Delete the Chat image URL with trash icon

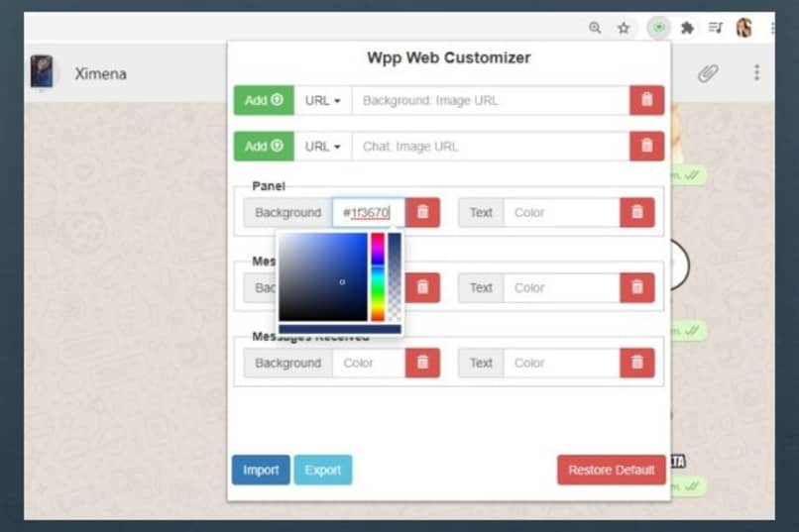646,146
